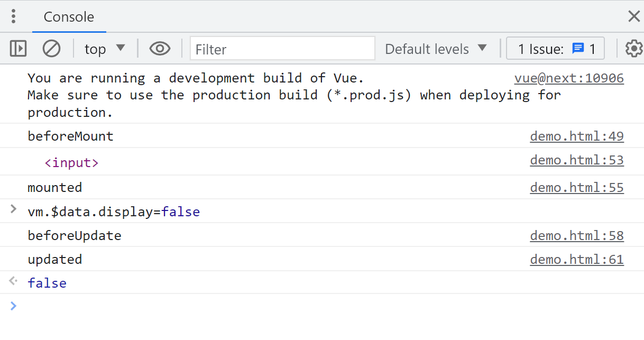
Task: Clear the console with the ban icon
Action: pyautogui.click(x=51, y=49)
